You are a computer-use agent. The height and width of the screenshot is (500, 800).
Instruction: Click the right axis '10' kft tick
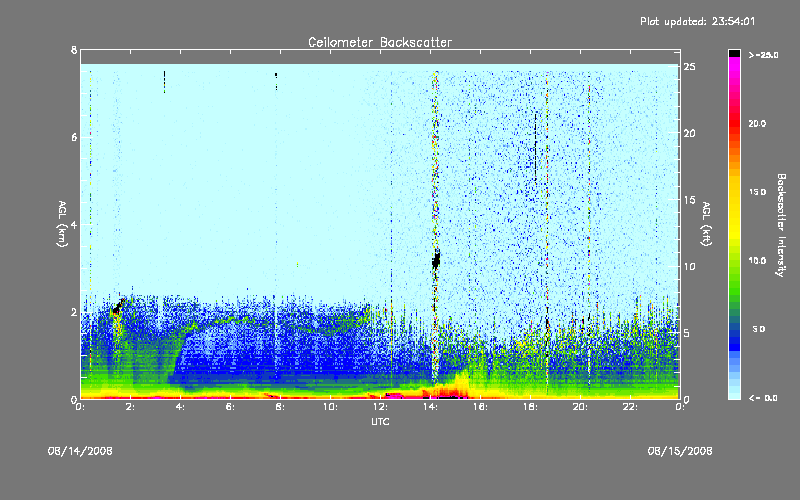click(x=690, y=266)
